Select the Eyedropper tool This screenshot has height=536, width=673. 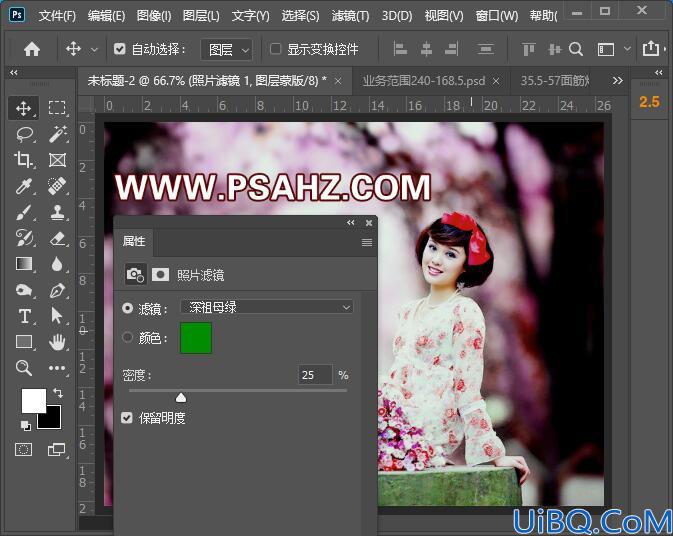click(x=24, y=186)
